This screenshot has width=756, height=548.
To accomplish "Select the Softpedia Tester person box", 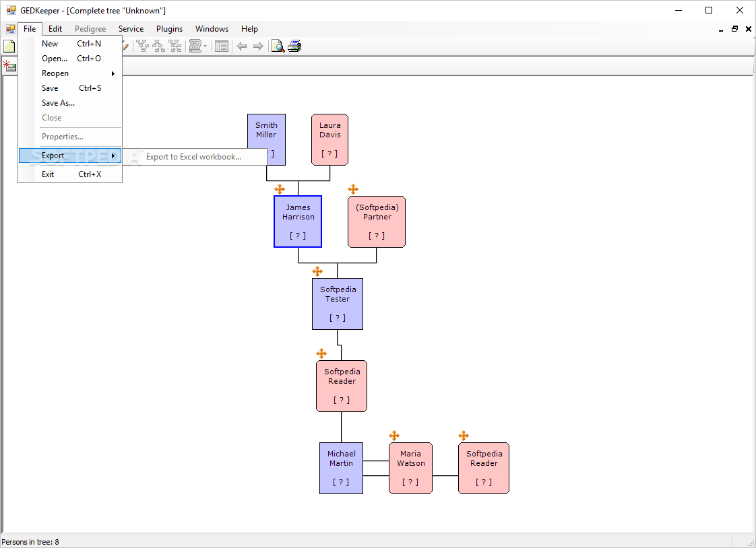I will click(x=338, y=304).
